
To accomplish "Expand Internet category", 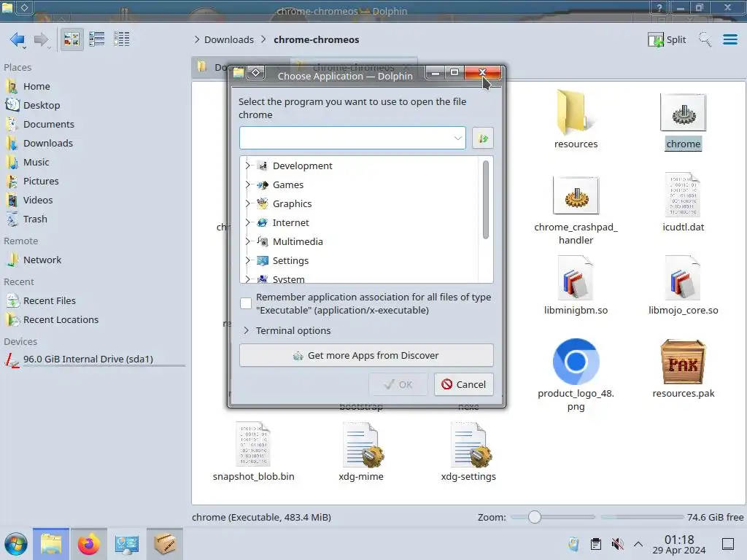I will 247,223.
